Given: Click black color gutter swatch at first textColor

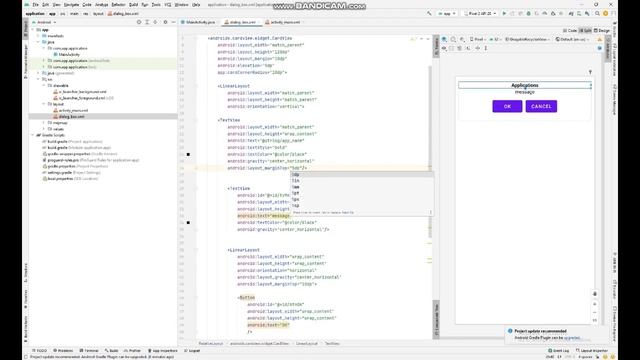Looking at the screenshot, I should click(x=188, y=154).
